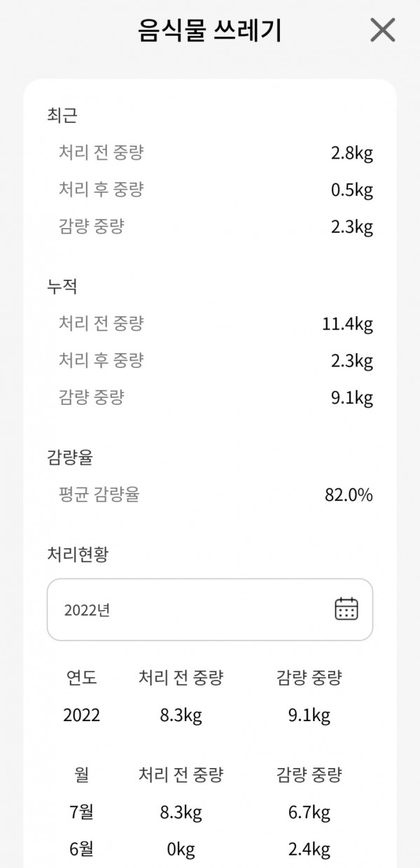This screenshot has width=420, height=868.
Task: Select the 2022 yearly row
Action: 210,716
